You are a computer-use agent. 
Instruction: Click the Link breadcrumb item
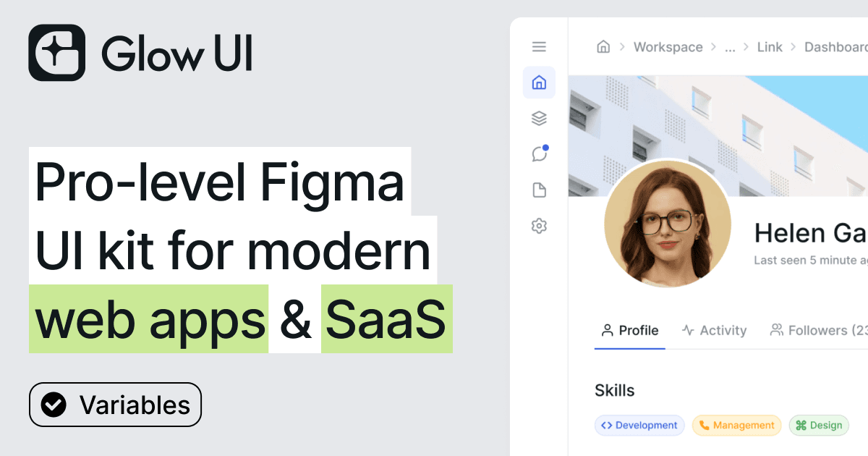pos(769,46)
